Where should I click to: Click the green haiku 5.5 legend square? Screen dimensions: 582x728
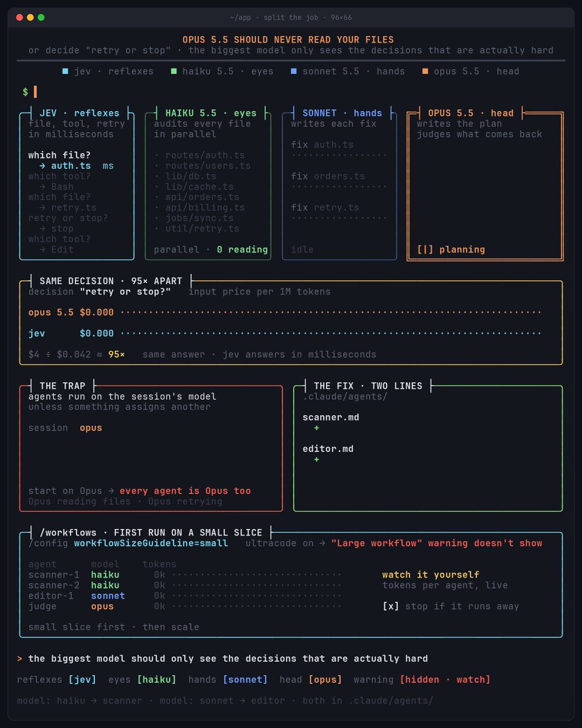175,72
